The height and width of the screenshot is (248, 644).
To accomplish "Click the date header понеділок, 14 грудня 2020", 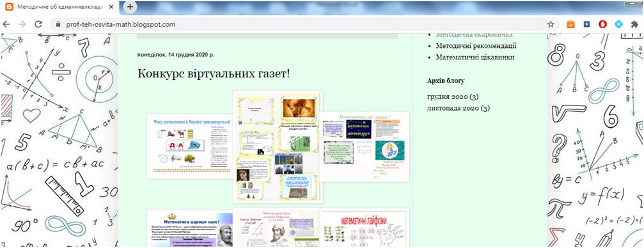I will tap(175, 54).
